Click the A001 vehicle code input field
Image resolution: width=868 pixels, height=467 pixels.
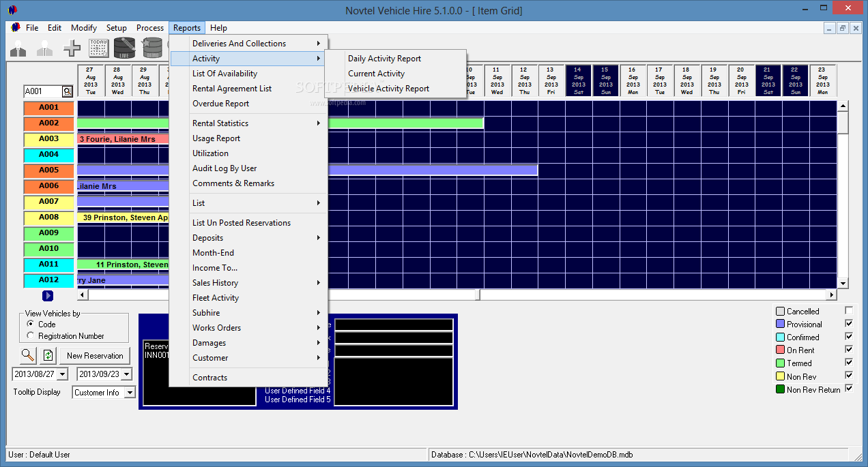[43, 91]
